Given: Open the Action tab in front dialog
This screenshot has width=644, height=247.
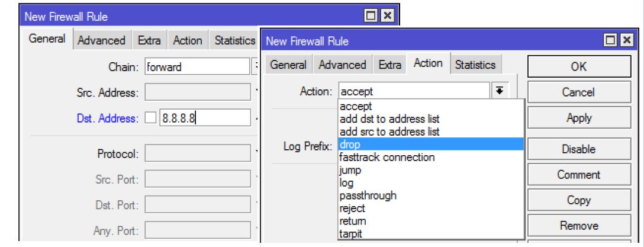Looking at the screenshot, I should coord(430,63).
